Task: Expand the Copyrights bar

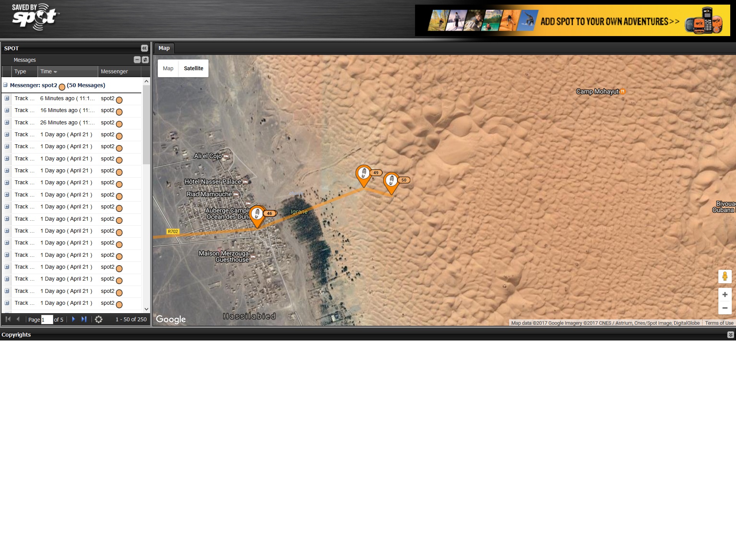Action: (730, 335)
